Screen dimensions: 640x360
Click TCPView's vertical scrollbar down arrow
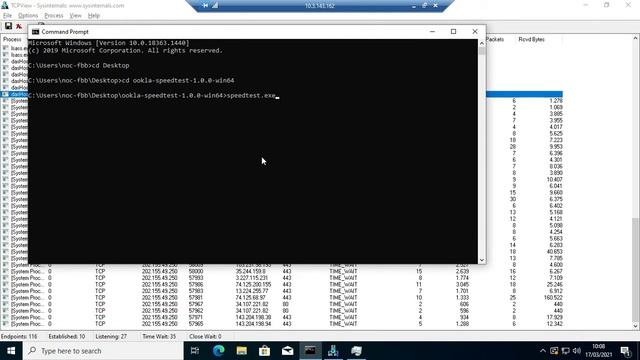636,326
